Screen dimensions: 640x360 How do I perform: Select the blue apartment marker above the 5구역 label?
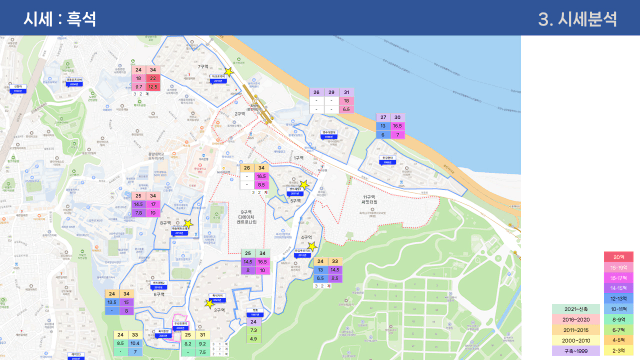tap(294, 191)
